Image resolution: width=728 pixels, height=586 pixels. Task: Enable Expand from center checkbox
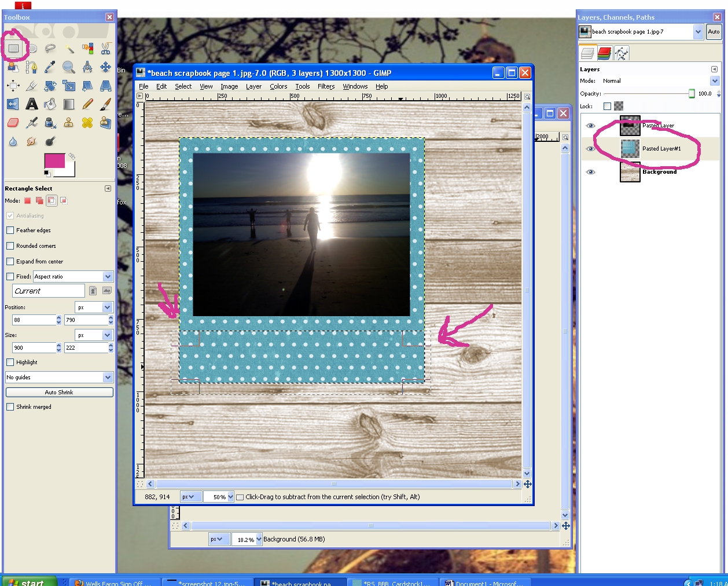(x=10, y=262)
